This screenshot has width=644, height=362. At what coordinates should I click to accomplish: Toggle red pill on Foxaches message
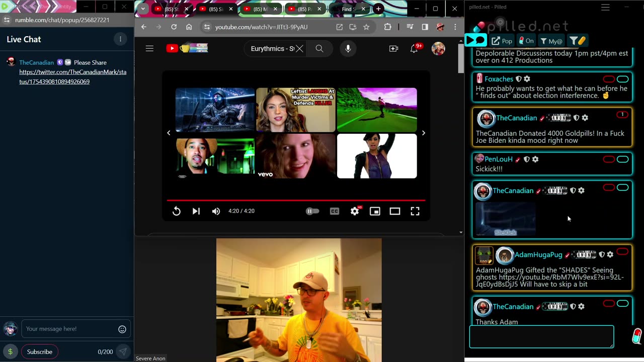click(609, 79)
